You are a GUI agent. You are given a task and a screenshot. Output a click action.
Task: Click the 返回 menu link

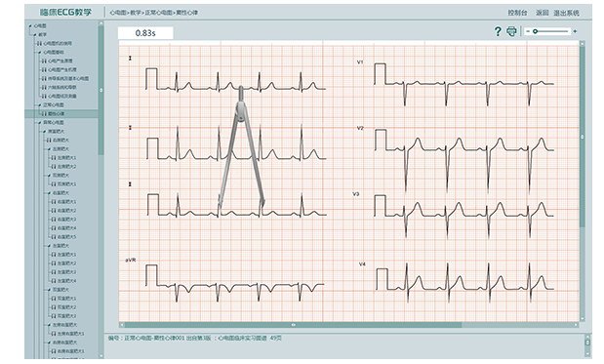click(x=542, y=13)
